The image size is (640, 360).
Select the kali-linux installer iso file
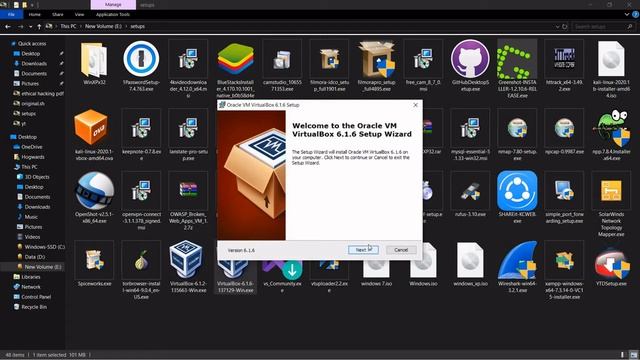tap(611, 59)
